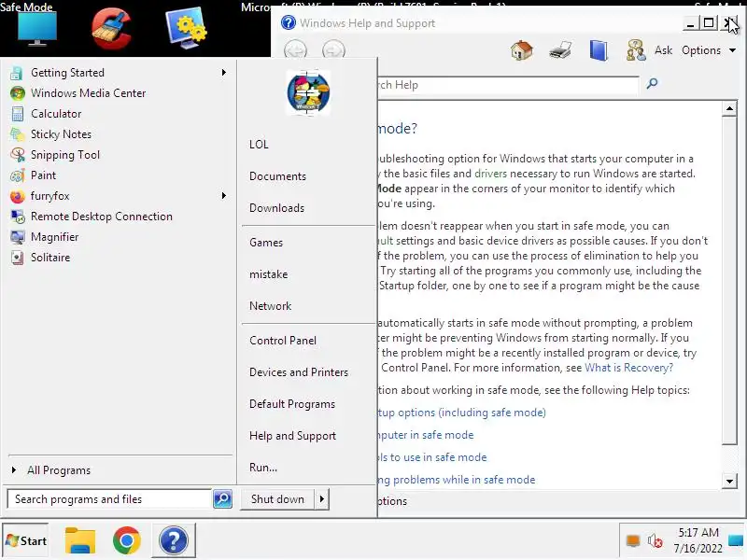The height and width of the screenshot is (560, 747).
Task: Open the computer in safe mode link
Action: [426, 435]
